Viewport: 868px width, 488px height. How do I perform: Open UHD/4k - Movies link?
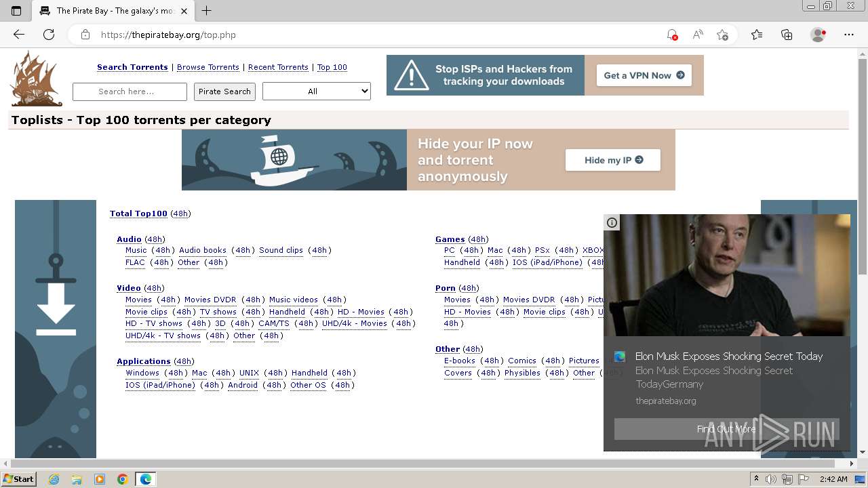click(355, 323)
